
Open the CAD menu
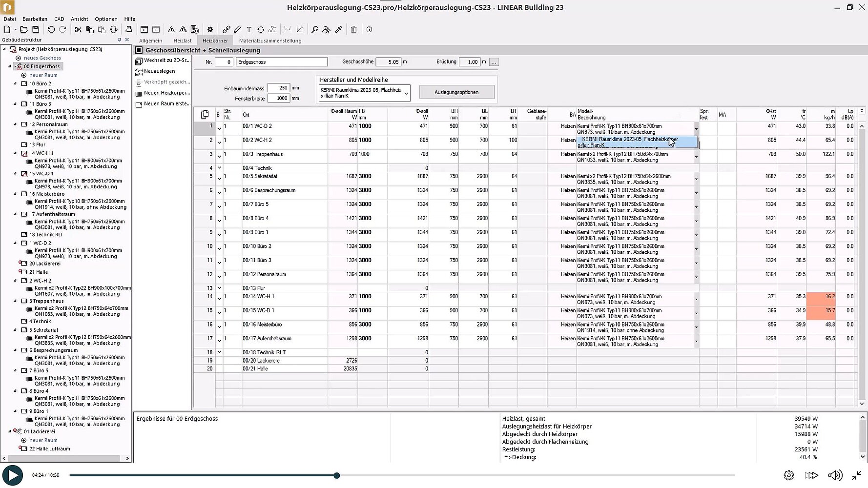(x=59, y=19)
